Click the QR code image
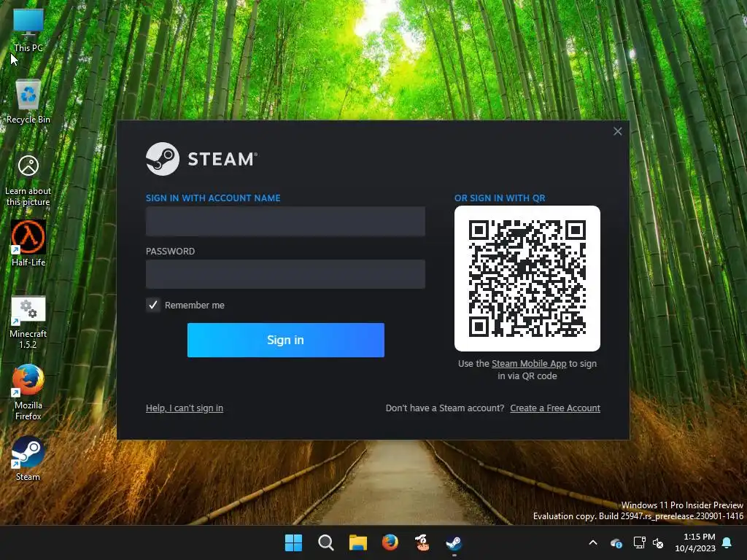The width and height of the screenshot is (747, 560). 527,279
